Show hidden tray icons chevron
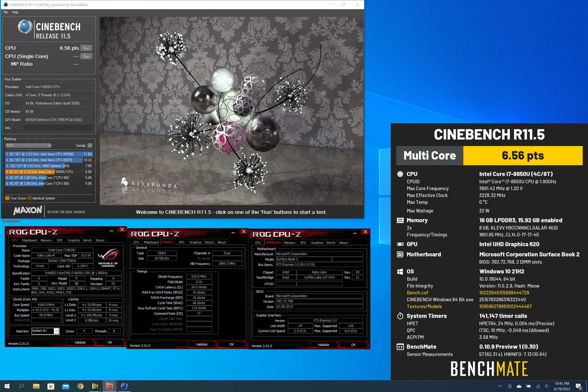Viewport: 588px width, 392px height. (x=500, y=386)
